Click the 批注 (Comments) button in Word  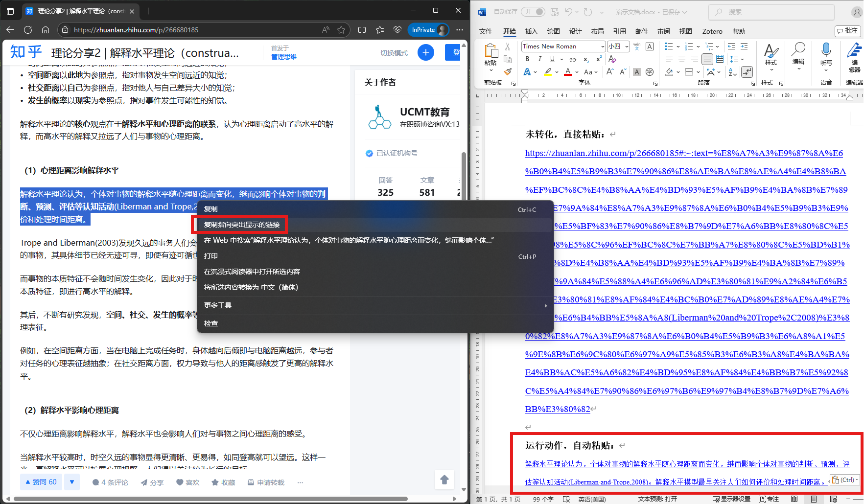[x=847, y=31]
